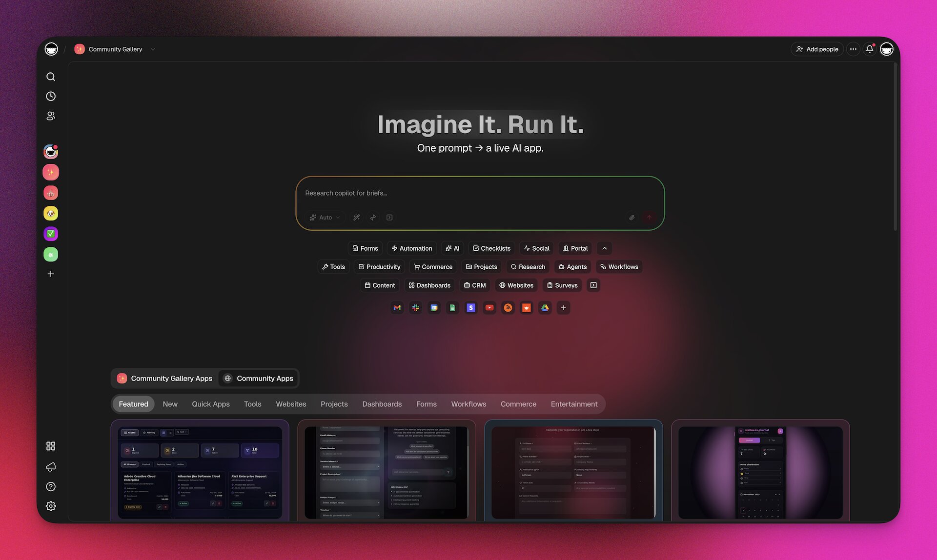Collapse the category chips with the chevron button
Viewport: 937px width, 560px height.
click(604, 248)
